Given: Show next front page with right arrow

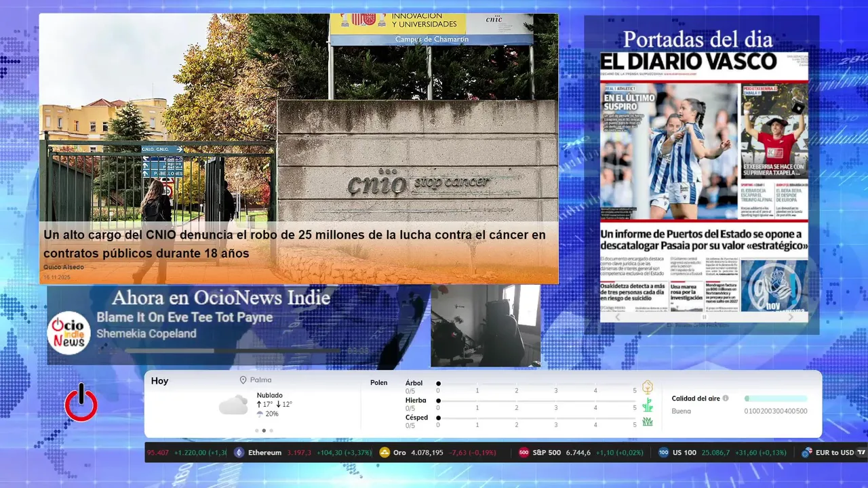Looking at the screenshot, I should tap(791, 317).
